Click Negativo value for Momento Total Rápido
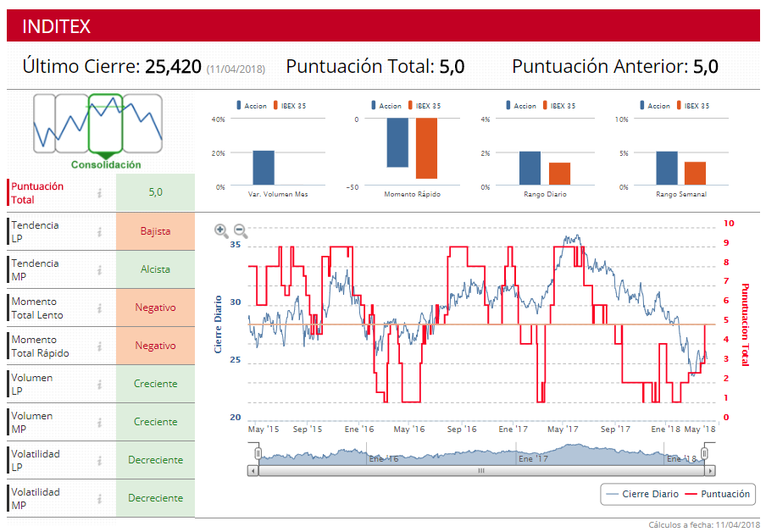 155,346
